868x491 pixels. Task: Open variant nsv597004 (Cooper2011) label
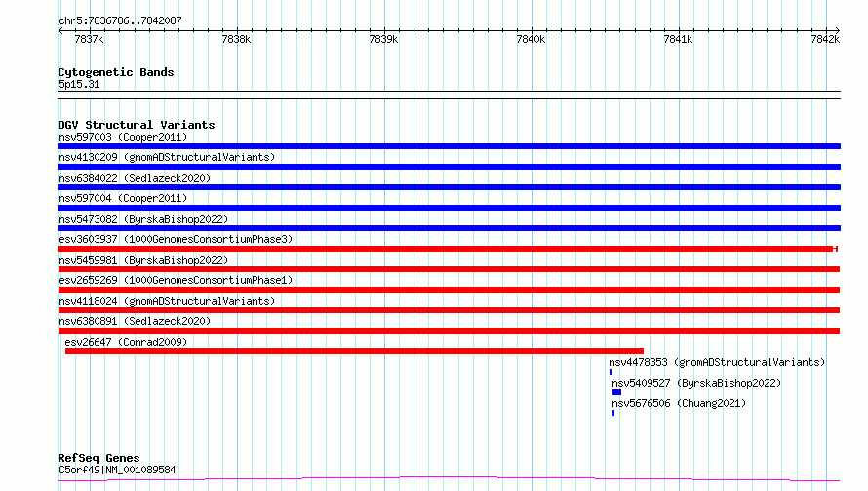click(123, 198)
